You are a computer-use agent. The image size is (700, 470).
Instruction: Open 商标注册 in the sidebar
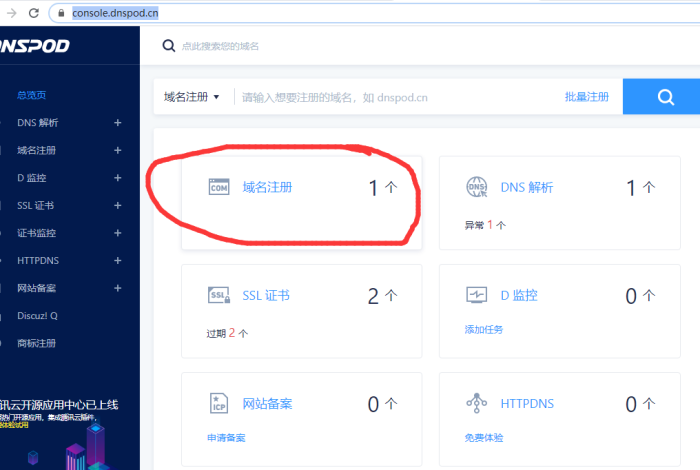pyautogui.click(x=36, y=343)
